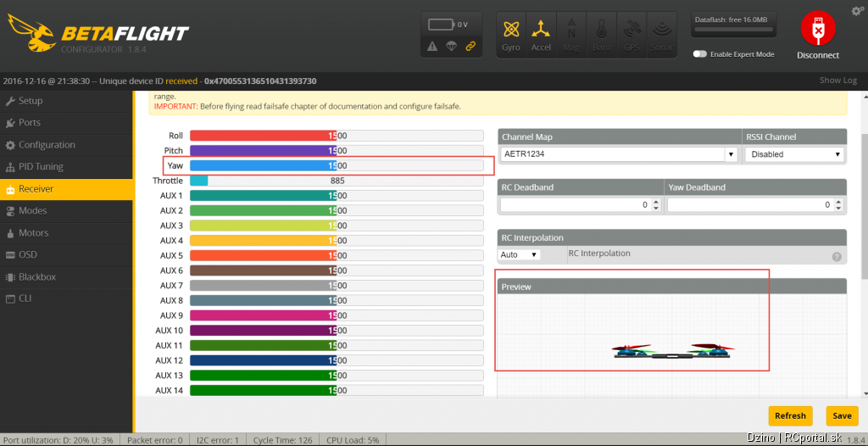
Task: Click the Channel Map text field
Action: (613, 154)
